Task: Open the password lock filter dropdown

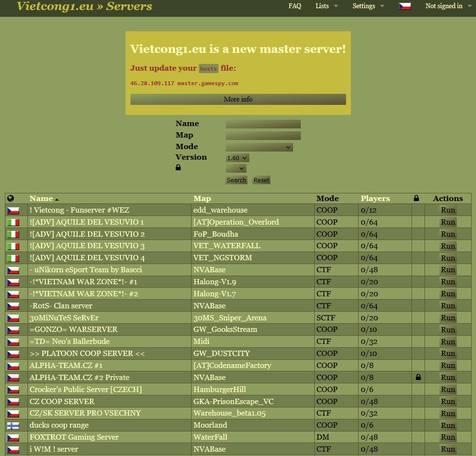Action: tap(236, 168)
